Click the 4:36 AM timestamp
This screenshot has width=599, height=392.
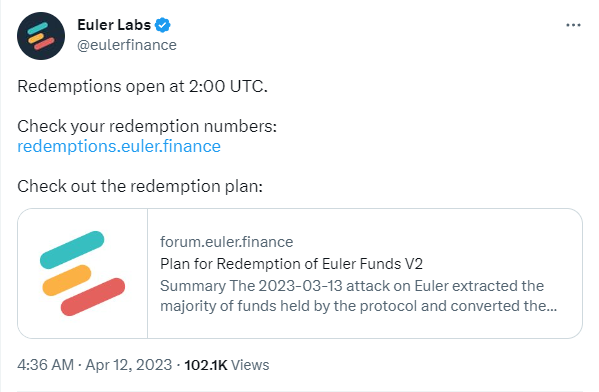45,365
